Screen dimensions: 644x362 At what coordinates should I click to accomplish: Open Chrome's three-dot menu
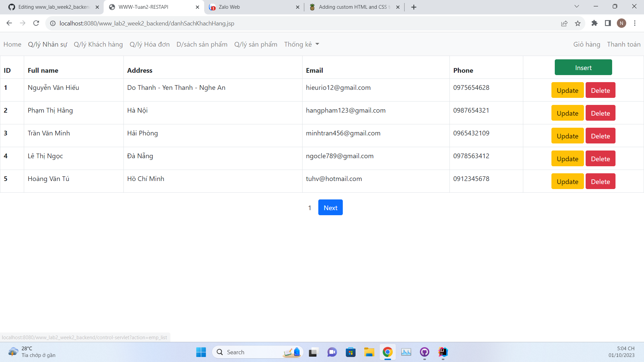point(635,23)
